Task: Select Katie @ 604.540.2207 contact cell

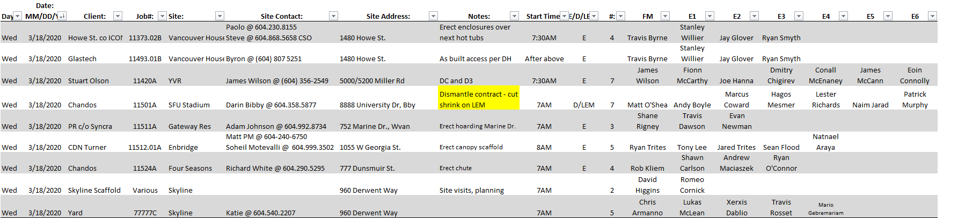Action: tap(260, 213)
